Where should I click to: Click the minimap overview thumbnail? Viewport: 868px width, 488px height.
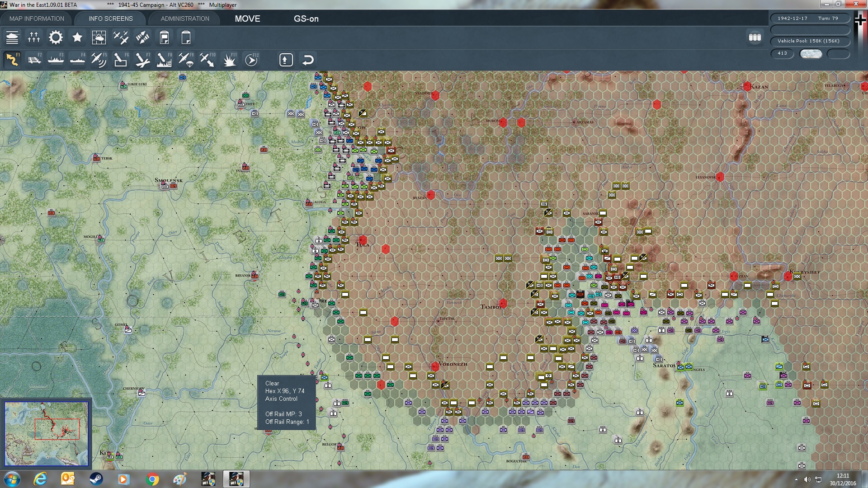(46, 434)
